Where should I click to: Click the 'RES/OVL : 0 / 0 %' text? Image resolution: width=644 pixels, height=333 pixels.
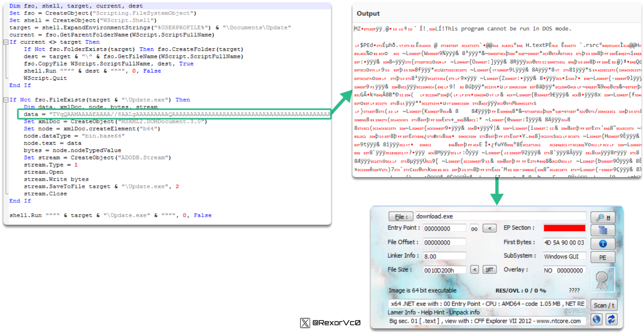(520, 290)
